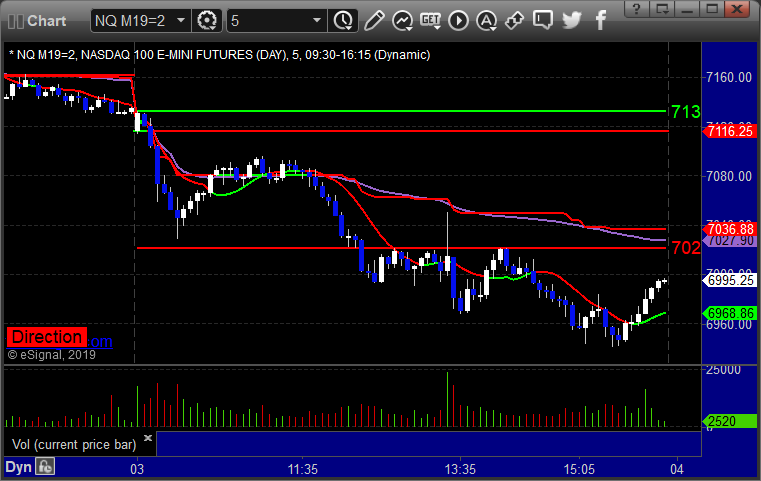This screenshot has height=481, width=761.
Task: Click the 13:35 time axis label
Action: pos(460,469)
